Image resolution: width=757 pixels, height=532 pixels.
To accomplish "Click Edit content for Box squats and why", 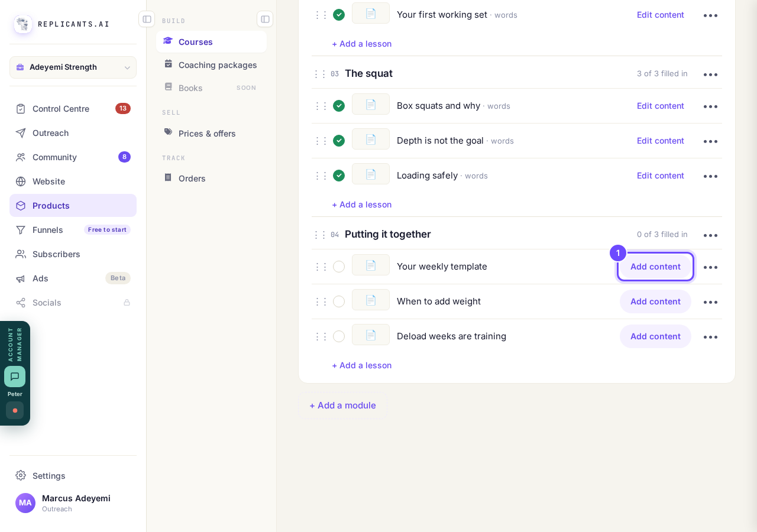I will point(660,106).
